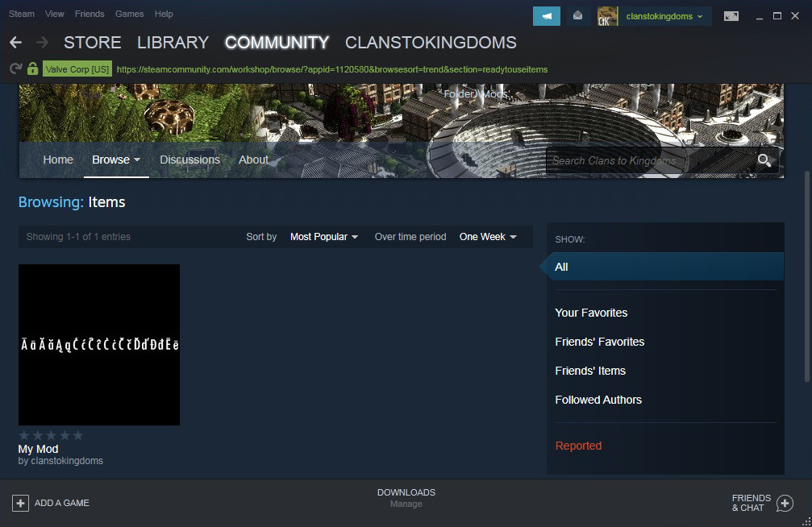
Task: Open the Steam menu
Action: coord(22,14)
